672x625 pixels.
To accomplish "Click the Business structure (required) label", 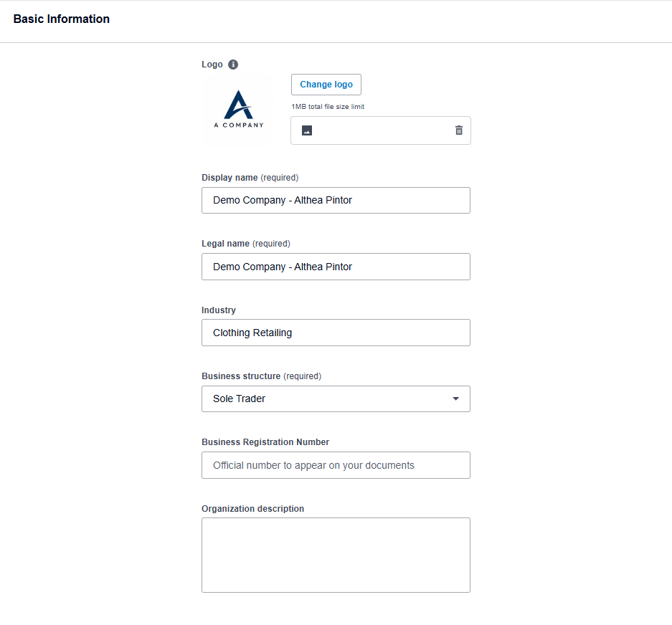I will [x=262, y=376].
